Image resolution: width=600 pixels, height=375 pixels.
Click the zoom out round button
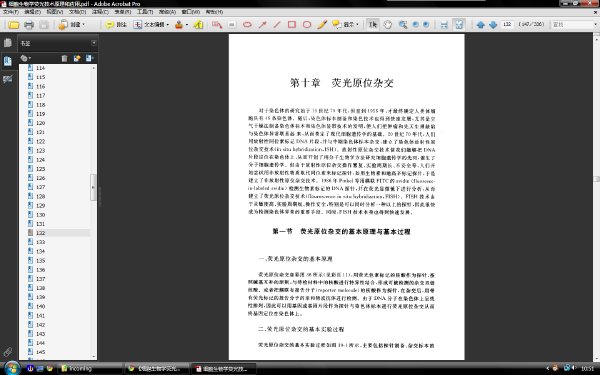coord(416,25)
